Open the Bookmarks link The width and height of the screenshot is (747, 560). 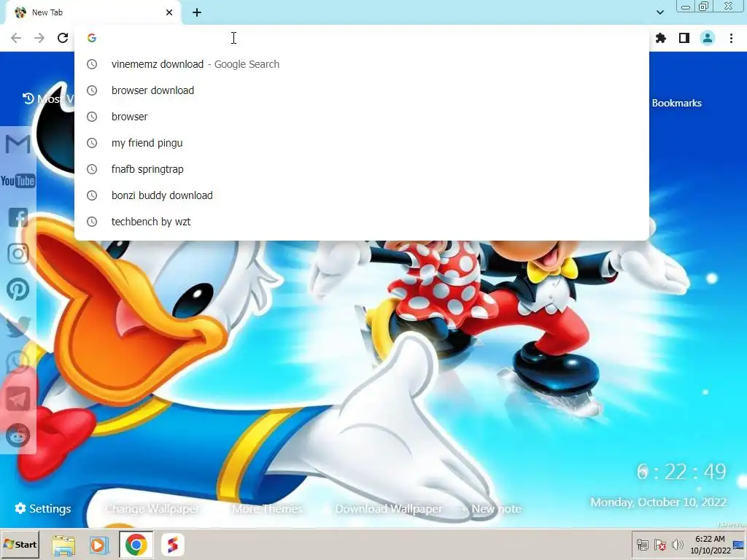676,103
